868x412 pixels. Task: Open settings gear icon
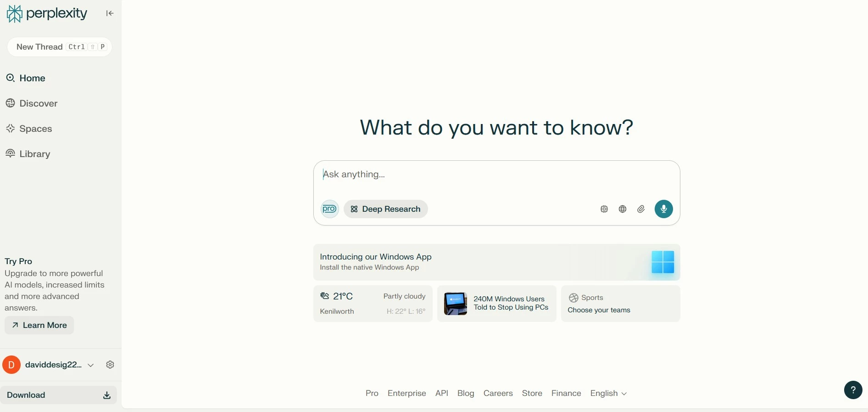(x=110, y=365)
